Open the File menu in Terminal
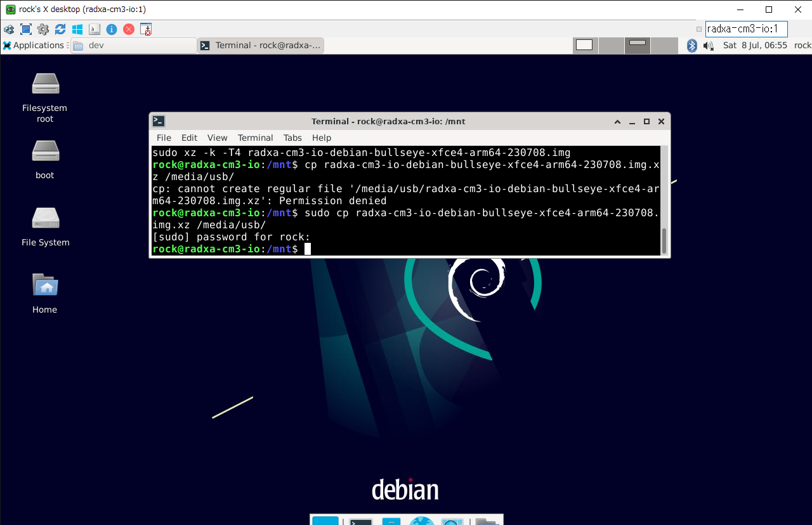 pyautogui.click(x=164, y=138)
